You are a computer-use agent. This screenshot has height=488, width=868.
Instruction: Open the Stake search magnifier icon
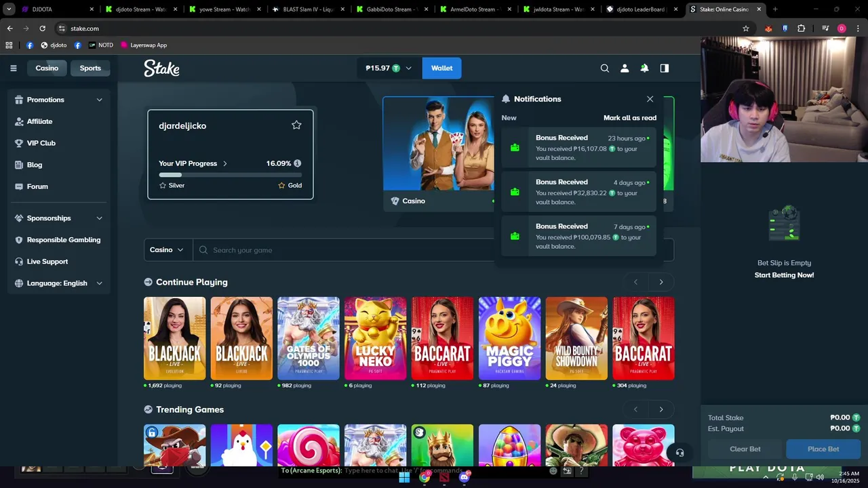[x=605, y=68]
